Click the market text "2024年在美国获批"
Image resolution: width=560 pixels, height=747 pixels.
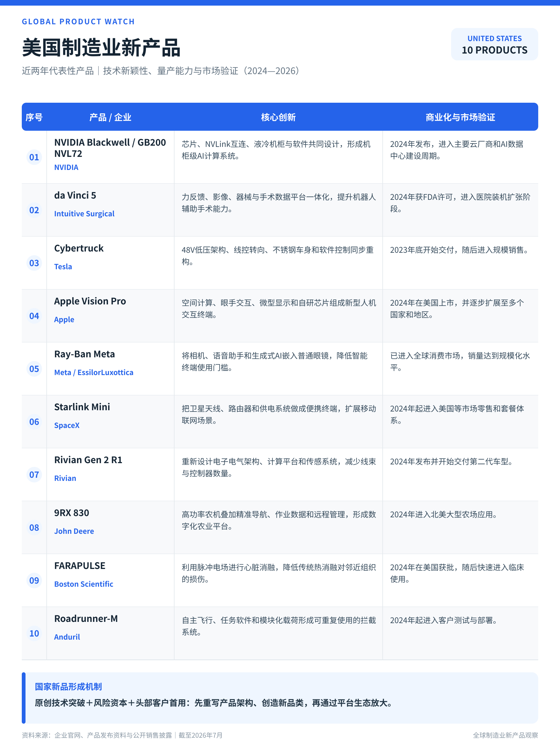click(457, 573)
